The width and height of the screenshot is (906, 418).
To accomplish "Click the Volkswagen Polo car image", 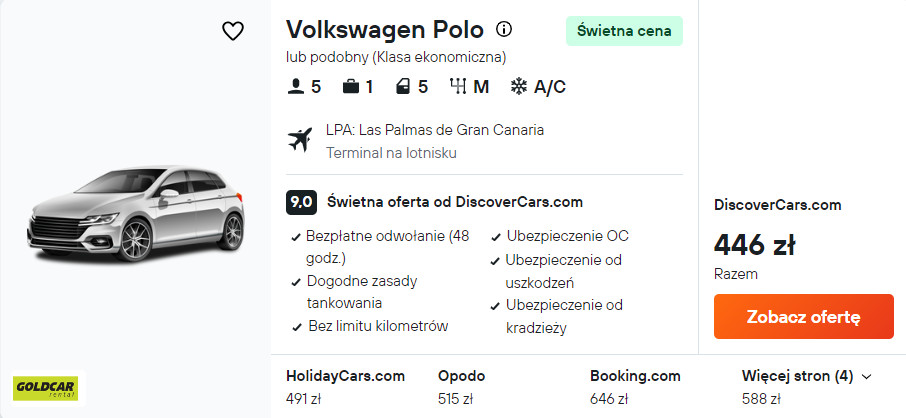I will click(135, 212).
